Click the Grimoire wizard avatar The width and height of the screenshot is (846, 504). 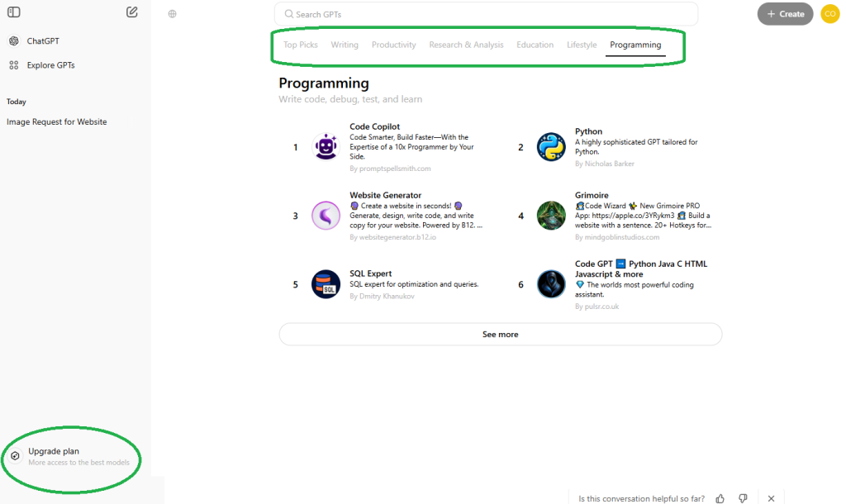point(551,216)
